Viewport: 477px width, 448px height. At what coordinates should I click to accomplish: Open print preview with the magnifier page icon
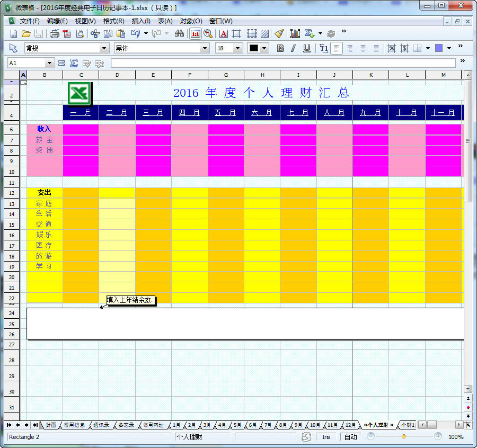click(x=80, y=33)
